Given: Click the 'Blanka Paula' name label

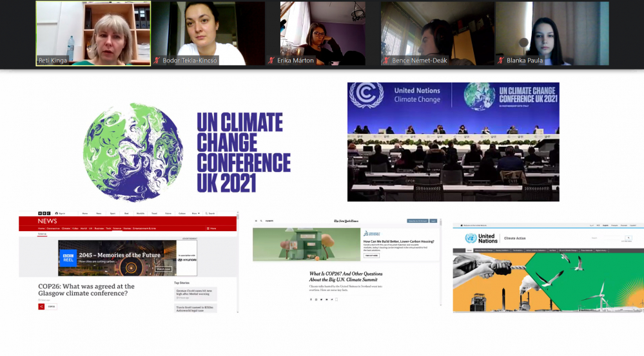Looking at the screenshot, I should pos(525,61).
